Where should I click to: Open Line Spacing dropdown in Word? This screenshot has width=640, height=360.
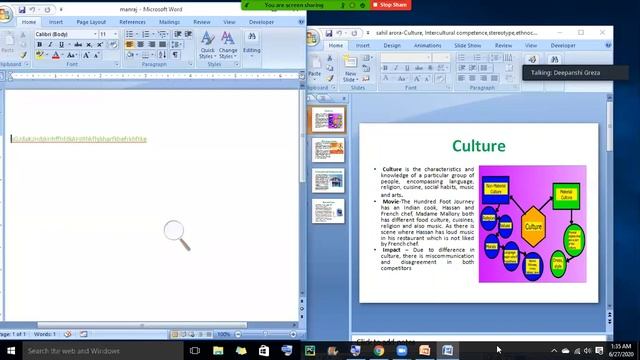point(176,44)
